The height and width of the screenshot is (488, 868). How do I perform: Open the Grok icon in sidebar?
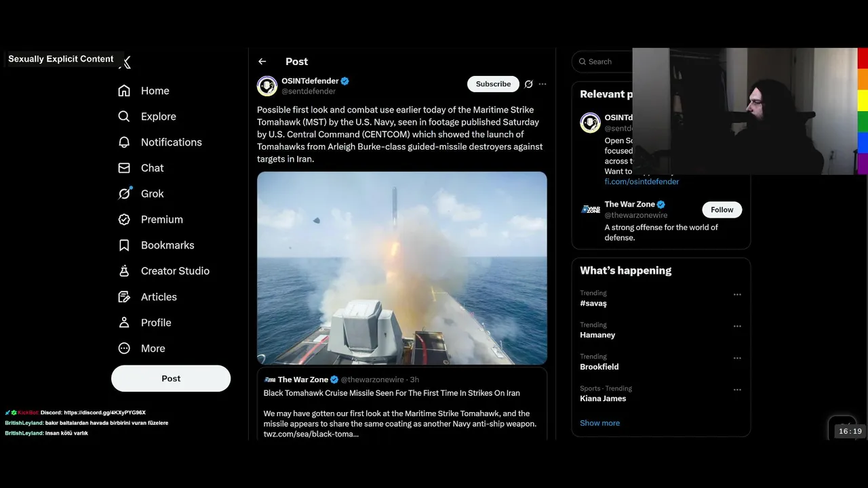click(x=124, y=194)
